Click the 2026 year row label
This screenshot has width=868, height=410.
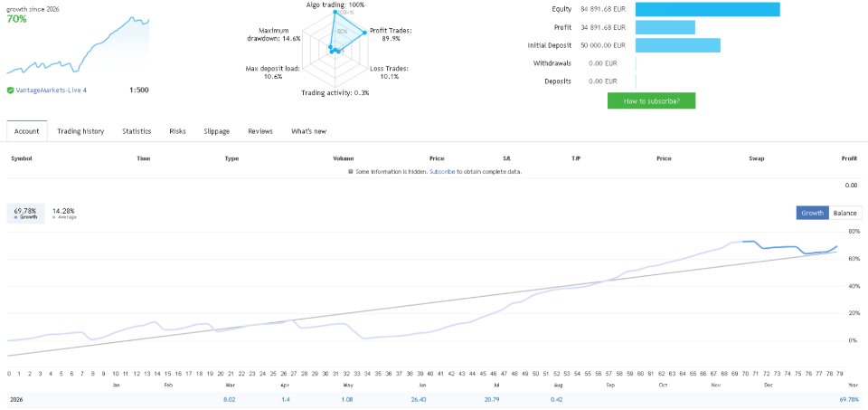point(17,399)
